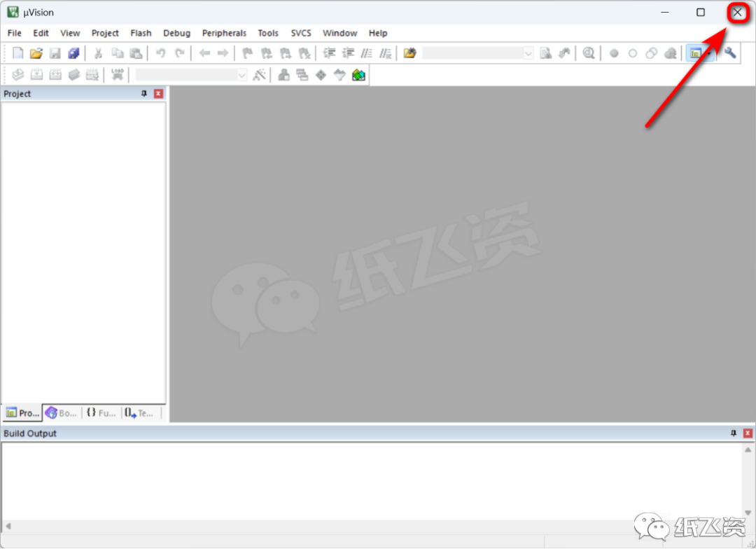756x549 pixels.
Task: Open Options for Target magic wand
Action: (x=260, y=75)
